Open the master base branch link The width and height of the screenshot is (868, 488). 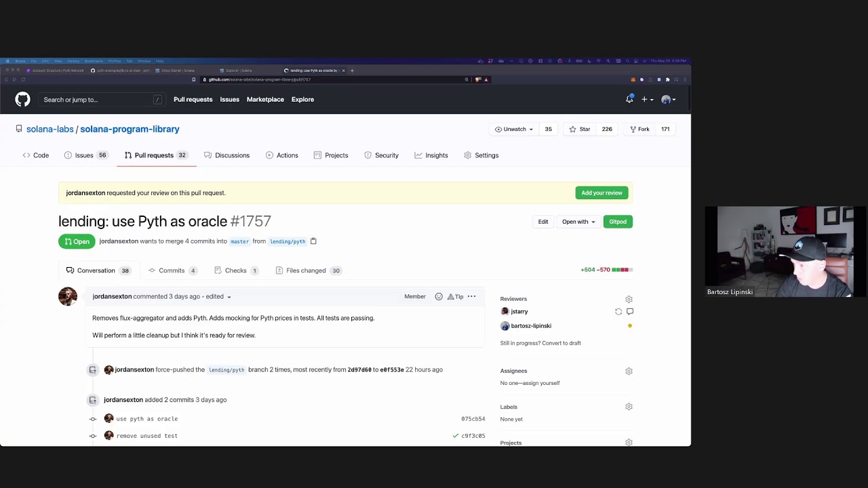tap(239, 241)
